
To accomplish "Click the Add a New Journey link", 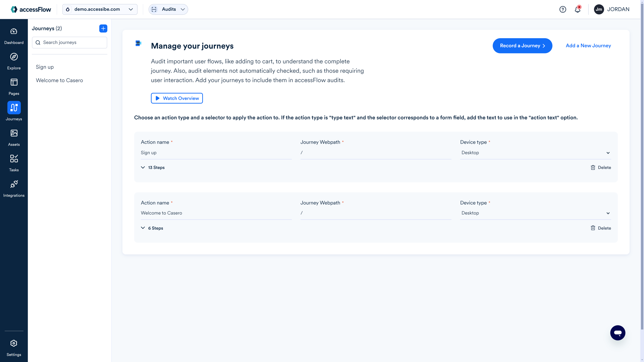I will [x=588, y=45].
